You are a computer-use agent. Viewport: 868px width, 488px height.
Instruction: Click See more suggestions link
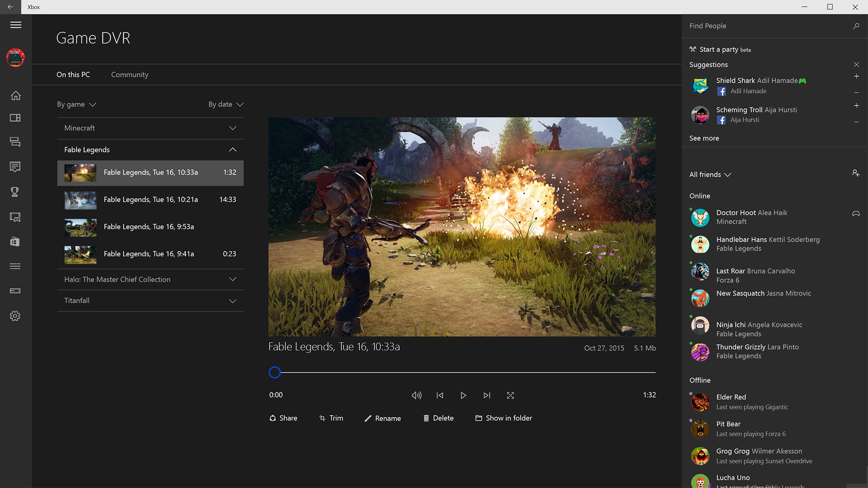[704, 138]
